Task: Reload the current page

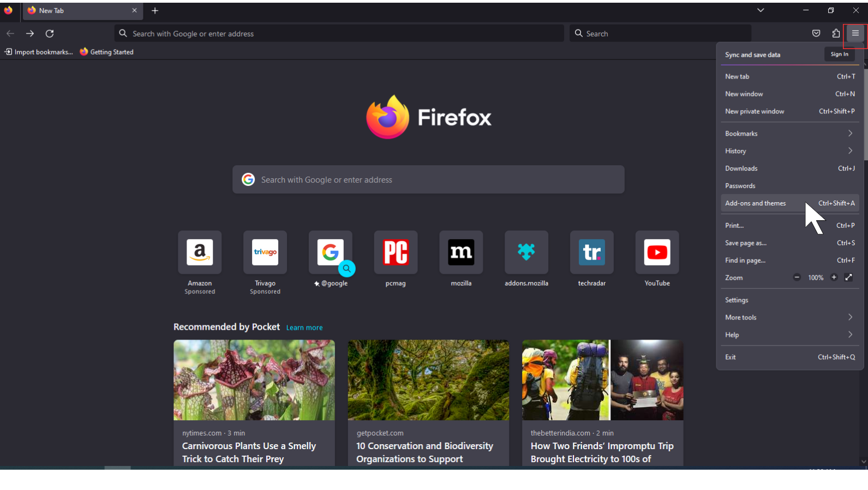Action: tap(50, 33)
